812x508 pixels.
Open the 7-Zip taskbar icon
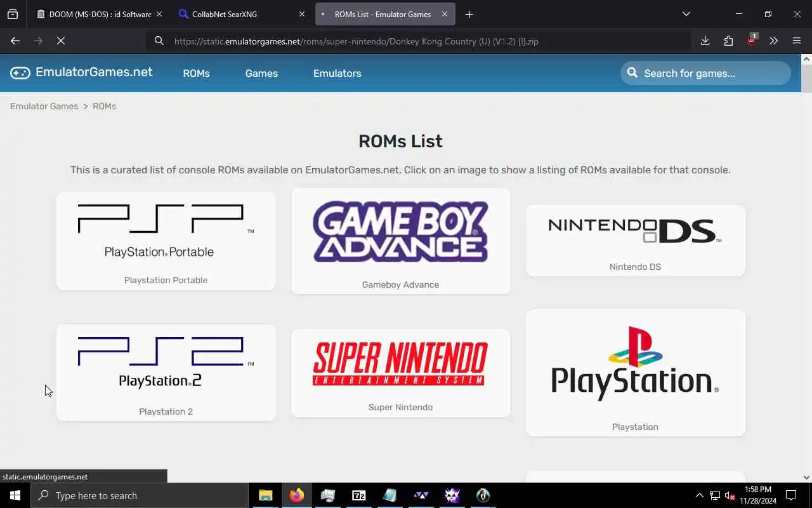[358, 495]
